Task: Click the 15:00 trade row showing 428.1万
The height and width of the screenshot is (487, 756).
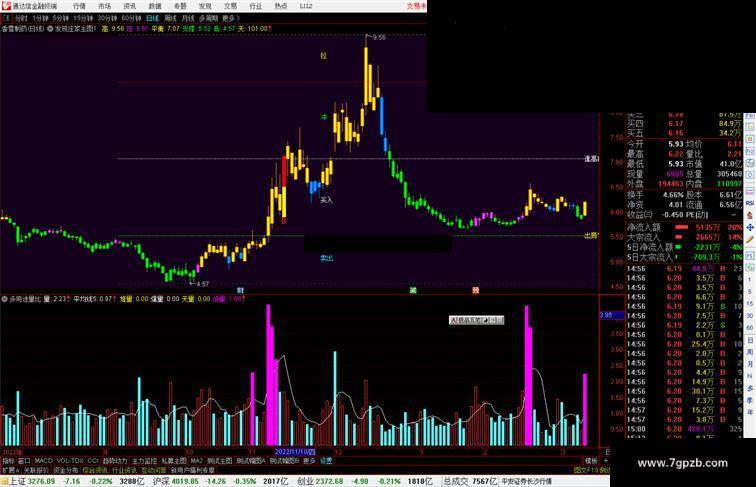Action: (684, 429)
